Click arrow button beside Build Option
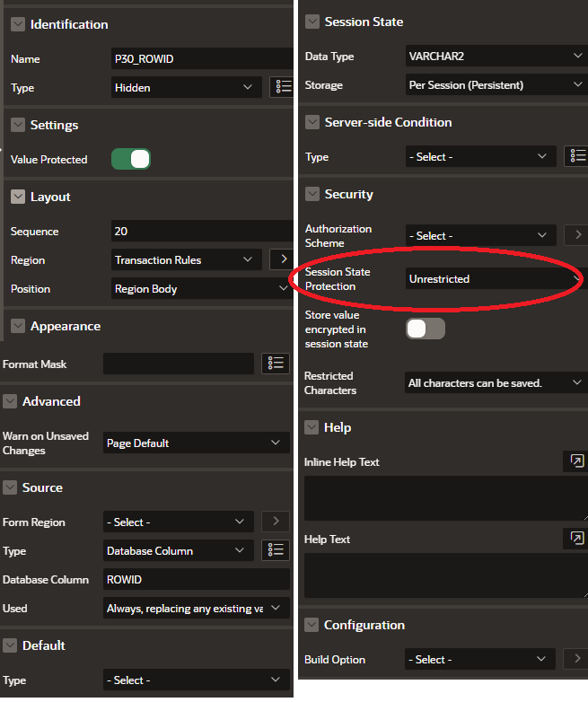The image size is (588, 702). 576,659
